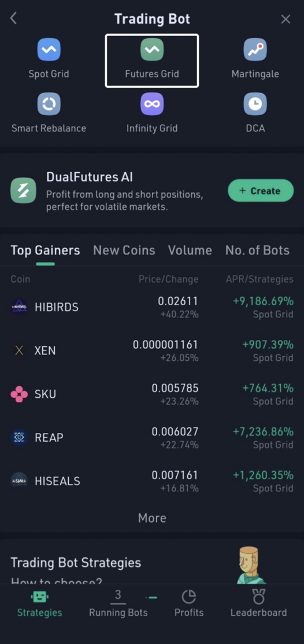Open the Spot Grid bot icon

click(x=49, y=49)
